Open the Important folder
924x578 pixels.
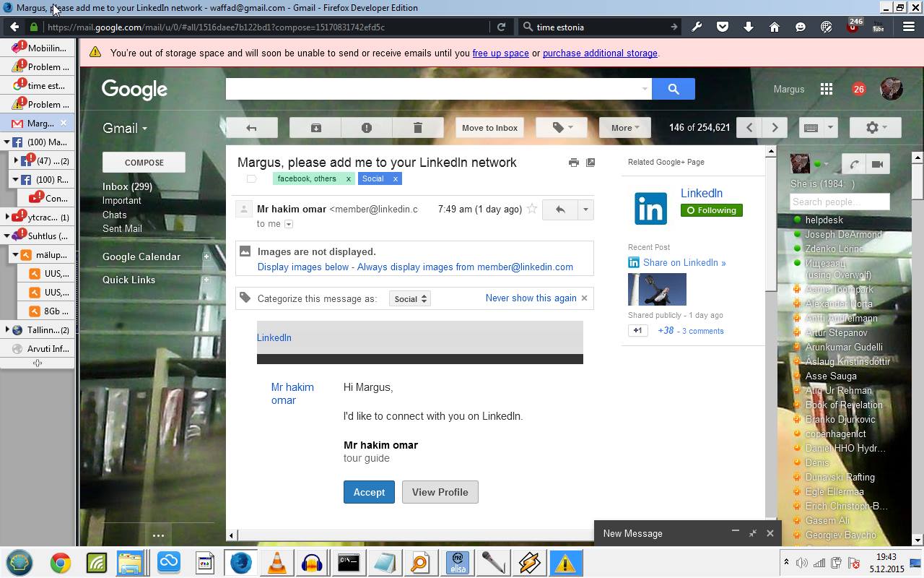[x=121, y=200]
